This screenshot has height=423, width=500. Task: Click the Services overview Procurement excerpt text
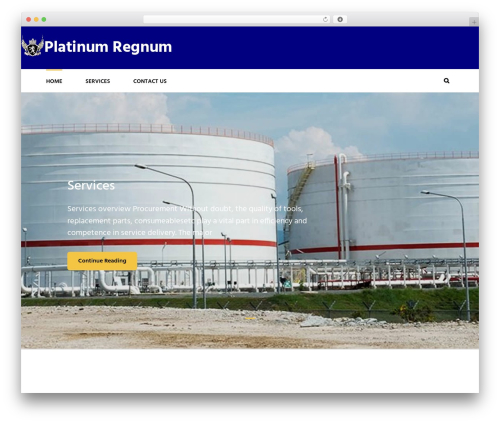[187, 220]
